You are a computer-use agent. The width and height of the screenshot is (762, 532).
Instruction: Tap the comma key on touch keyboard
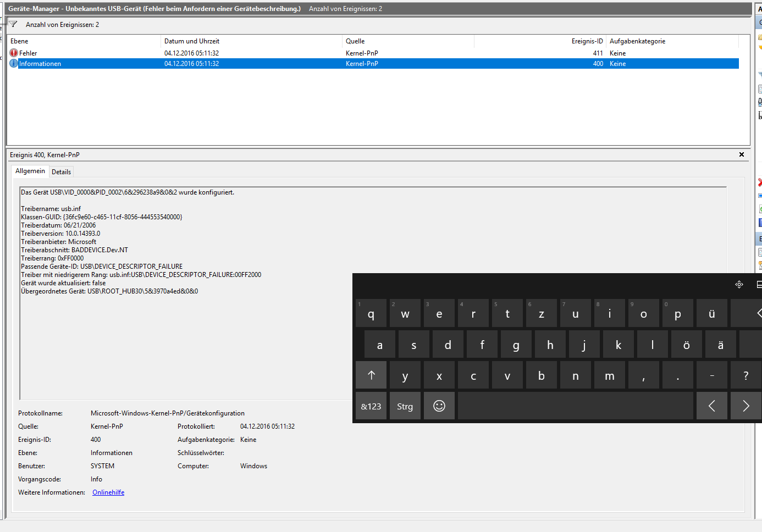coord(644,375)
